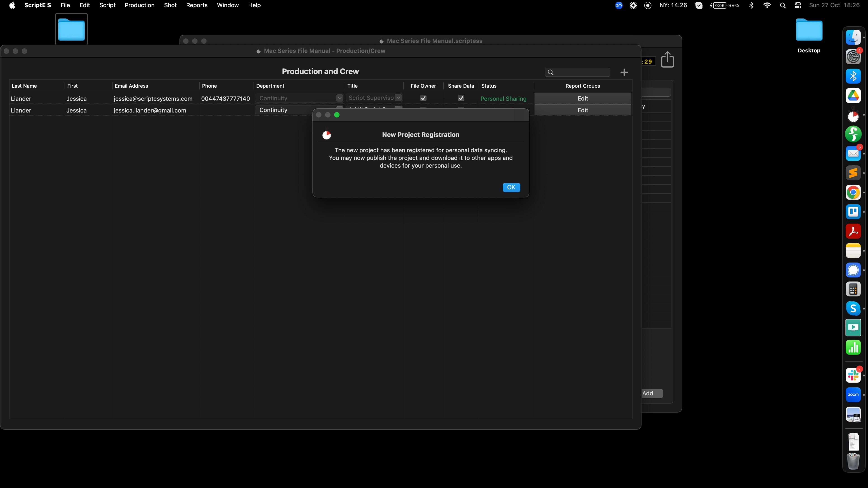Click the crew search input field
The height and width of the screenshot is (488, 868).
581,72
